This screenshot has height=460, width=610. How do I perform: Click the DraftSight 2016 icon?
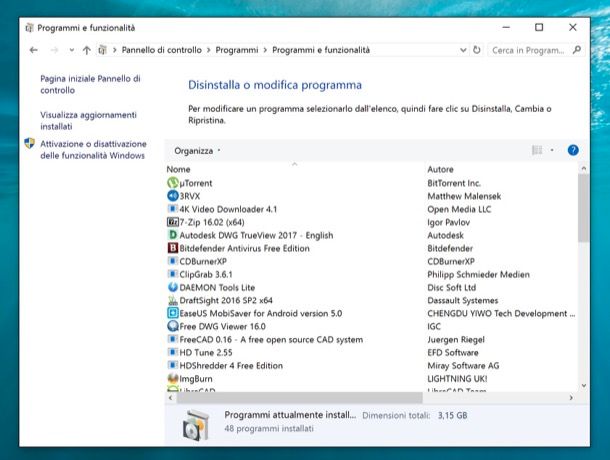[173, 300]
